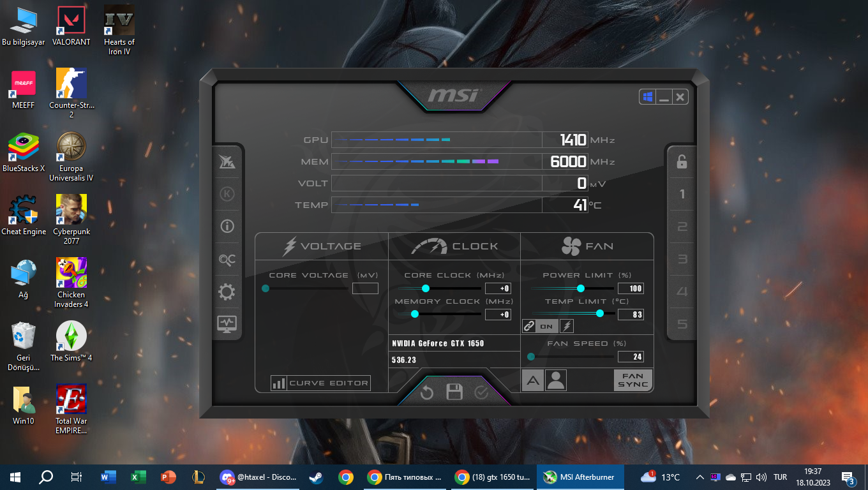
Task: Select the Cheat Engine desktop icon
Action: (x=24, y=216)
